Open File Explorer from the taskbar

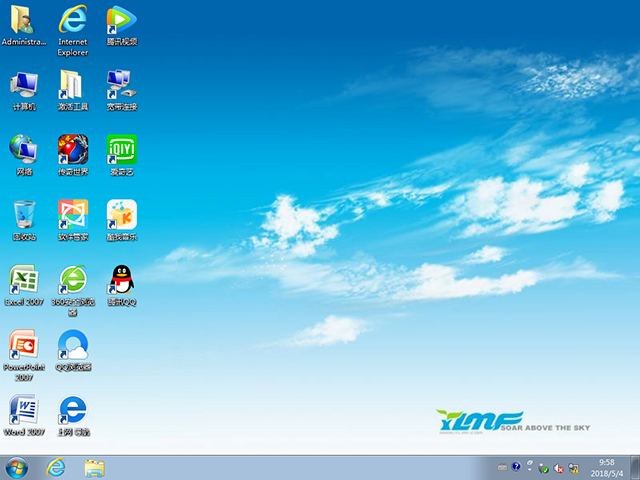[95, 467]
